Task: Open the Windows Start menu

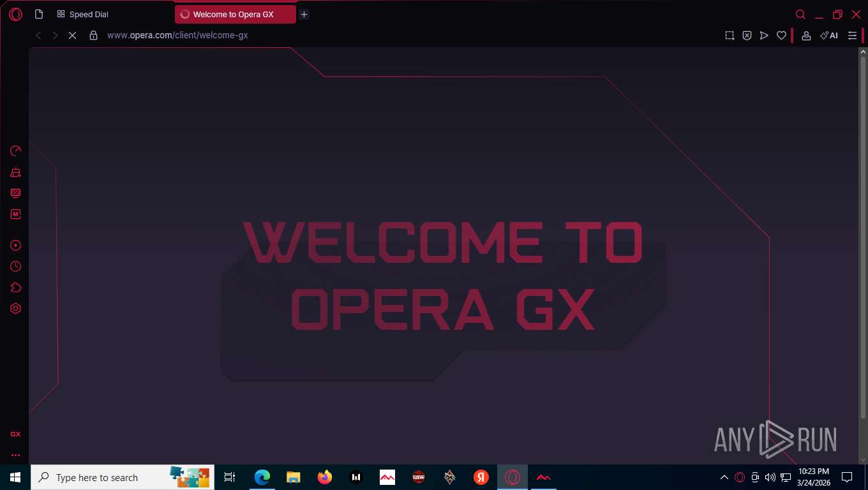Action: tap(15, 477)
